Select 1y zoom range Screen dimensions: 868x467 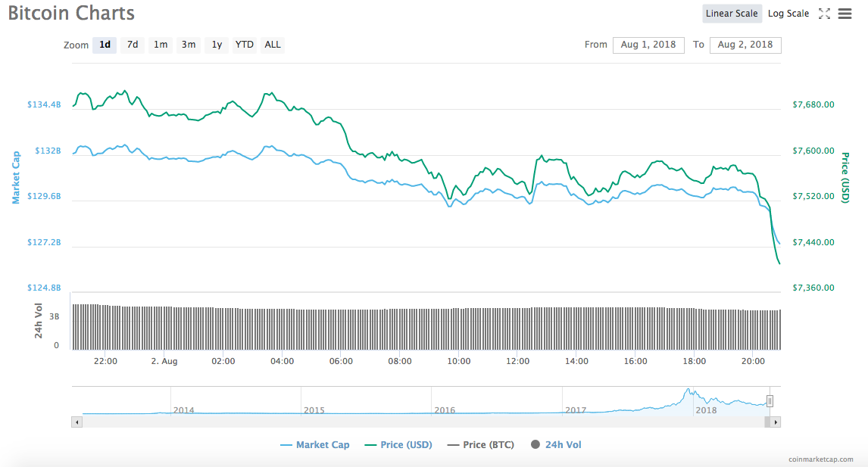tap(217, 45)
